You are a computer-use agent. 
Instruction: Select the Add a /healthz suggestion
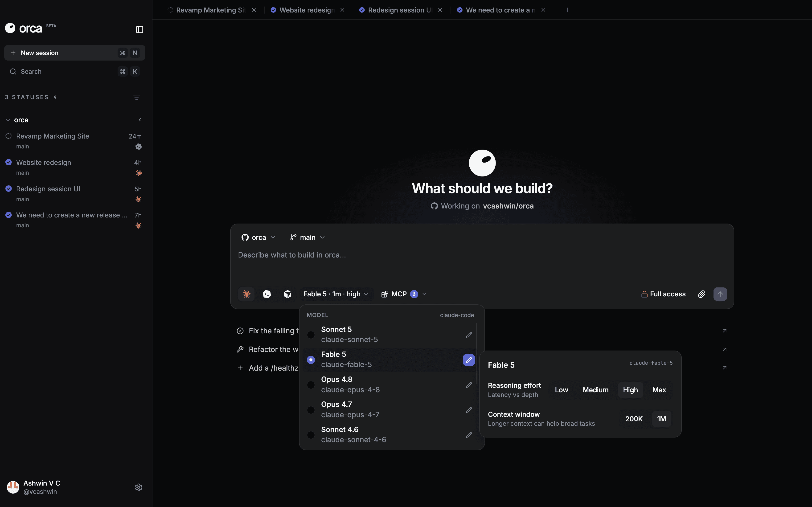pyautogui.click(x=268, y=368)
